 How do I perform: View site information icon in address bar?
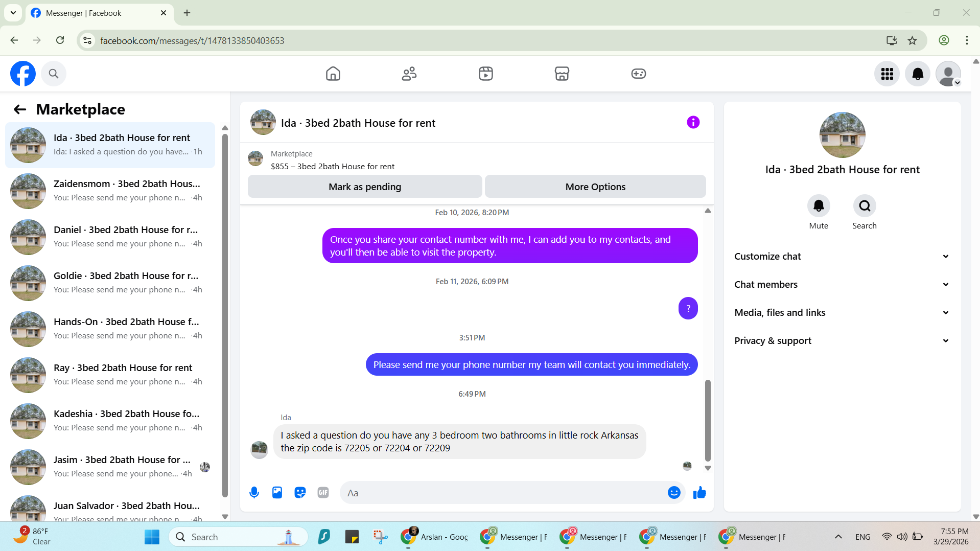click(87, 40)
